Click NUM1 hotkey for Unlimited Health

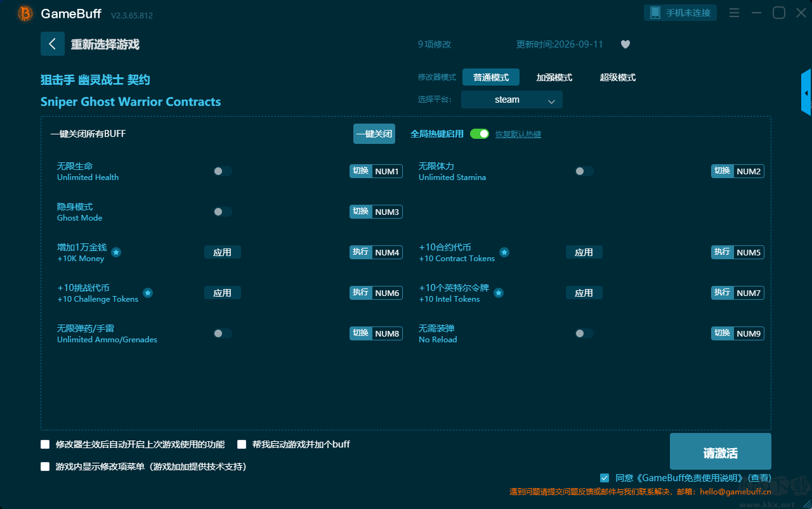(x=376, y=171)
